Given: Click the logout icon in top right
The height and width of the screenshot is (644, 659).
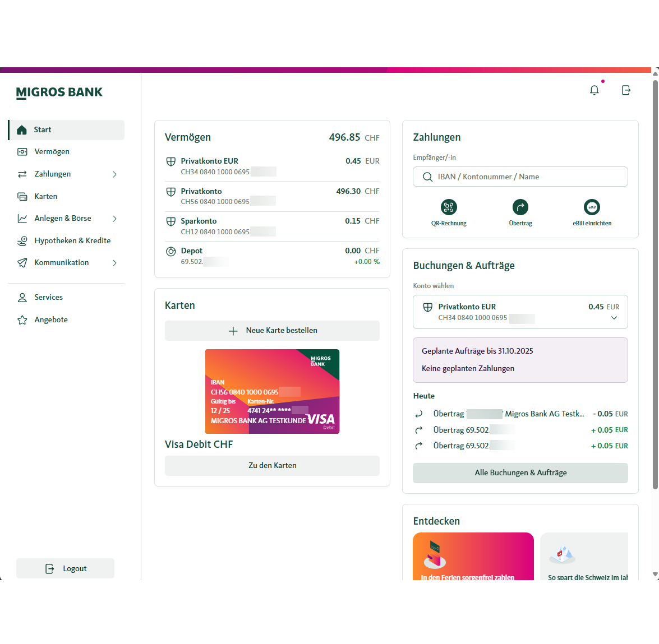Looking at the screenshot, I should tap(626, 90).
